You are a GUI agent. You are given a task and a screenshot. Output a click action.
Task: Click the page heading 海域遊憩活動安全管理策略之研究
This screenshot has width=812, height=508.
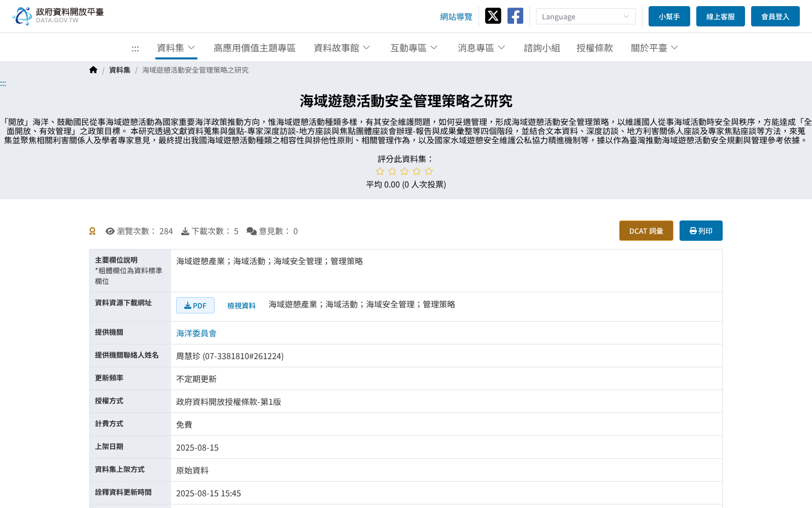[406, 101]
